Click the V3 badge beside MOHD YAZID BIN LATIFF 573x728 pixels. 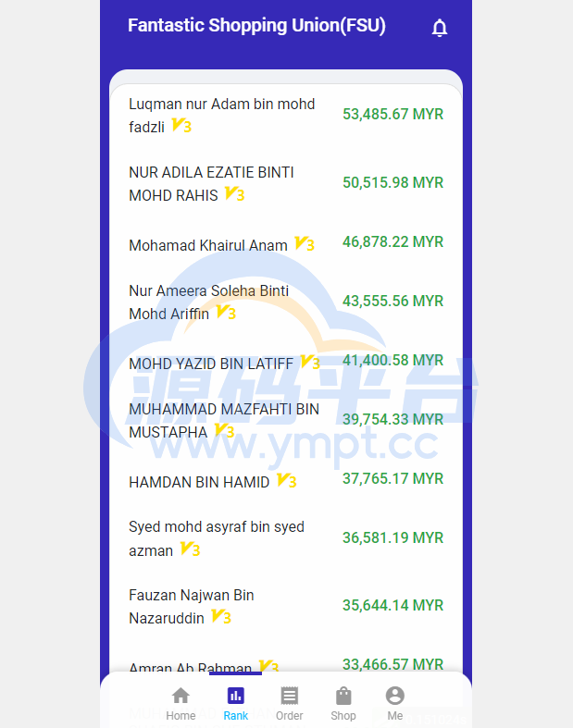coord(310,363)
